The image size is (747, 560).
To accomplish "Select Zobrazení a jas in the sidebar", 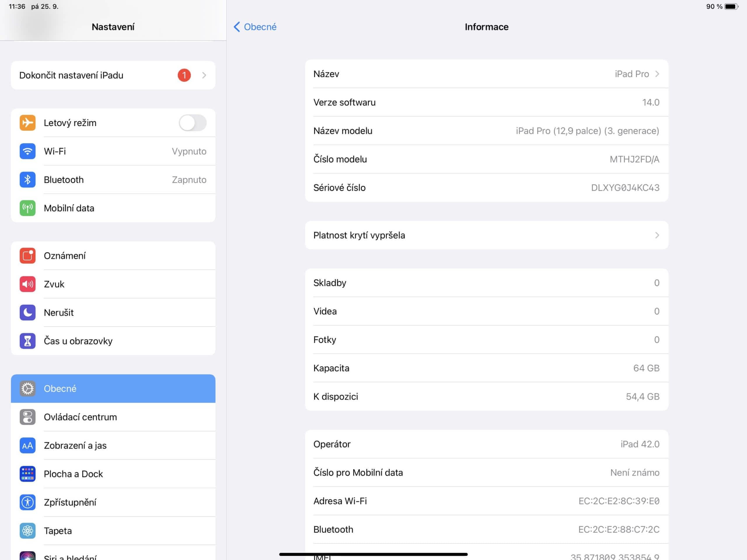I will [x=75, y=446].
